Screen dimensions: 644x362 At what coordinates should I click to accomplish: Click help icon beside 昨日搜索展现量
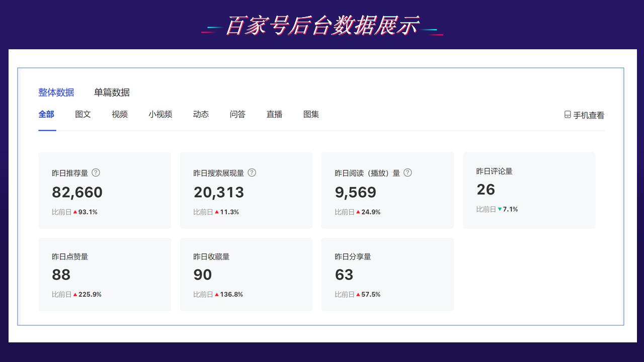click(252, 172)
